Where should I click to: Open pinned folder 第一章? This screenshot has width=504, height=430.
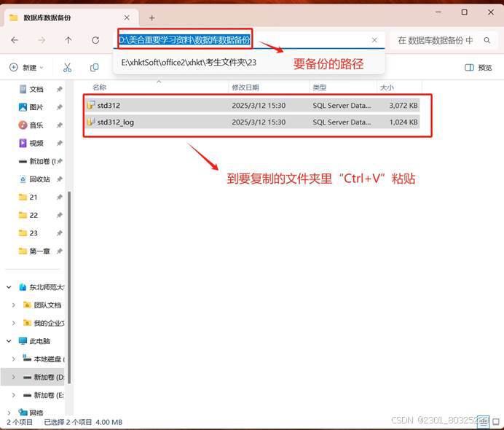[34, 251]
